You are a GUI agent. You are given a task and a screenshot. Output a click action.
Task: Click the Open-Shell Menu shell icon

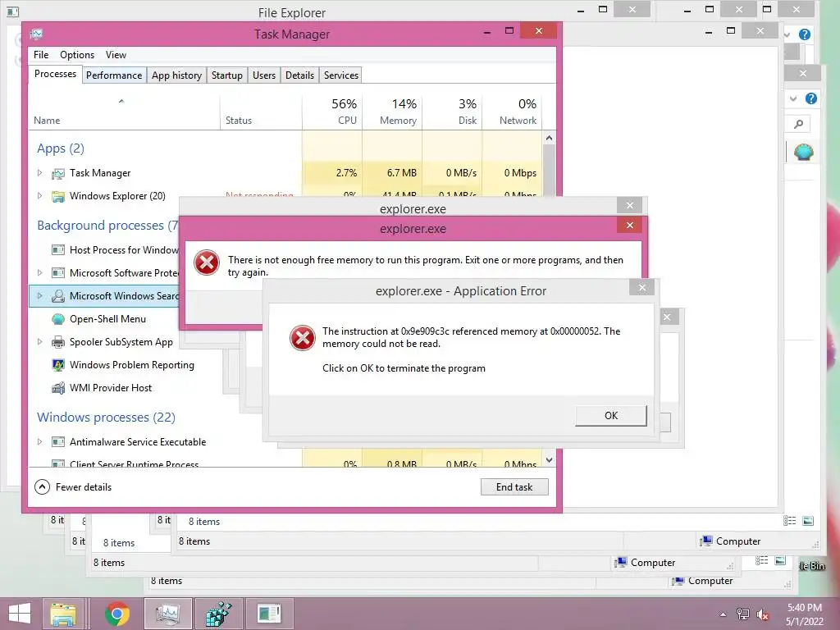[x=58, y=319]
